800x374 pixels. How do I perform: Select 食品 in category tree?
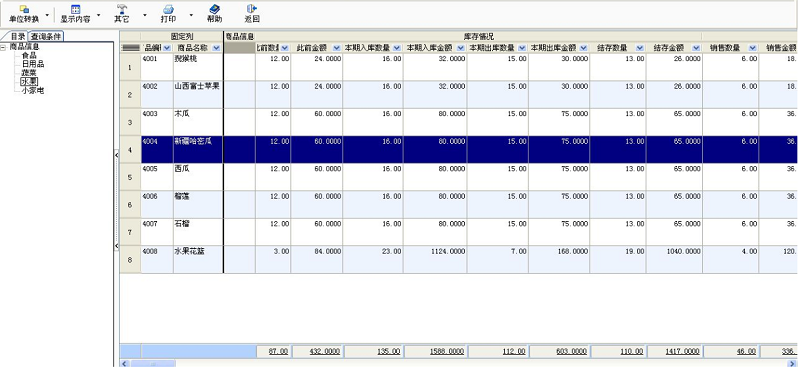coord(29,55)
